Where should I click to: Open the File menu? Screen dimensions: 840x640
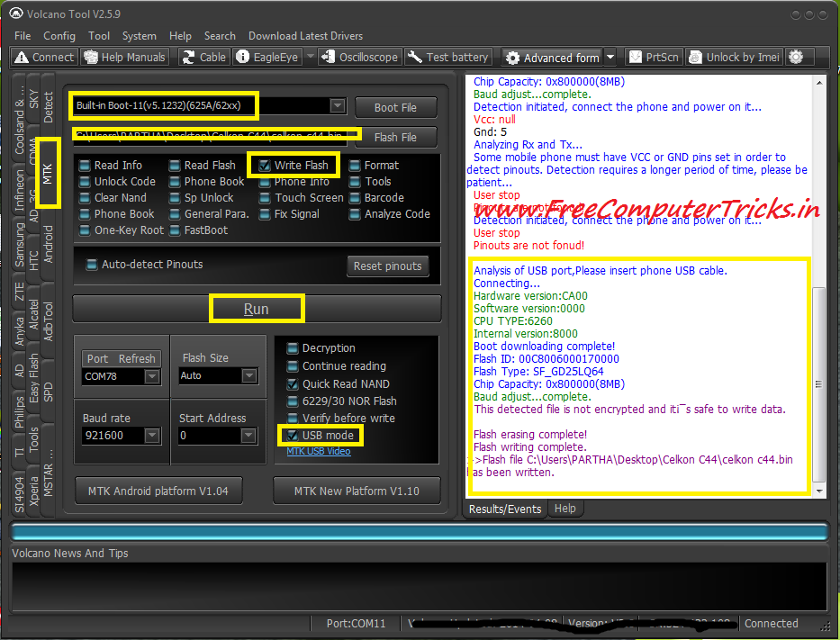(x=23, y=36)
